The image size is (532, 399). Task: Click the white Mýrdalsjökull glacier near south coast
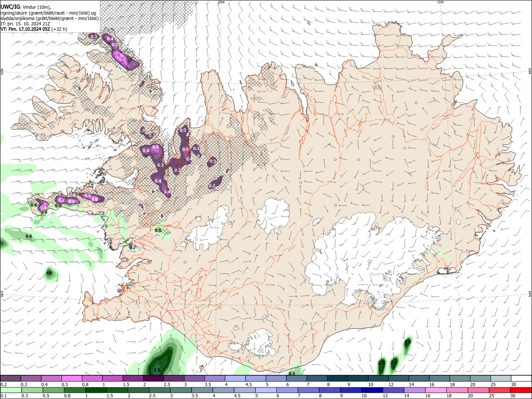point(260,343)
